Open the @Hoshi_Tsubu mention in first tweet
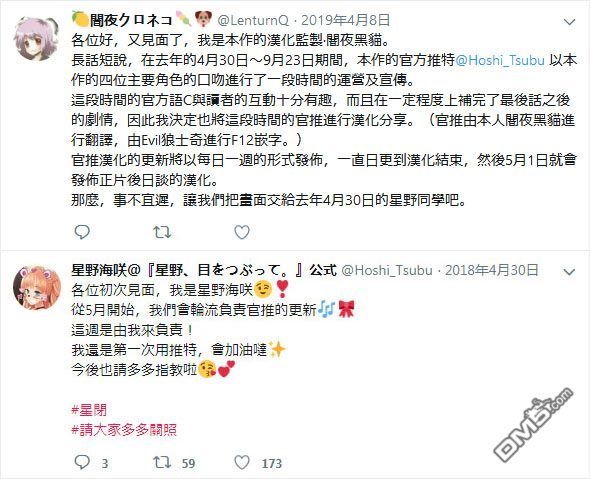 pos(500,60)
